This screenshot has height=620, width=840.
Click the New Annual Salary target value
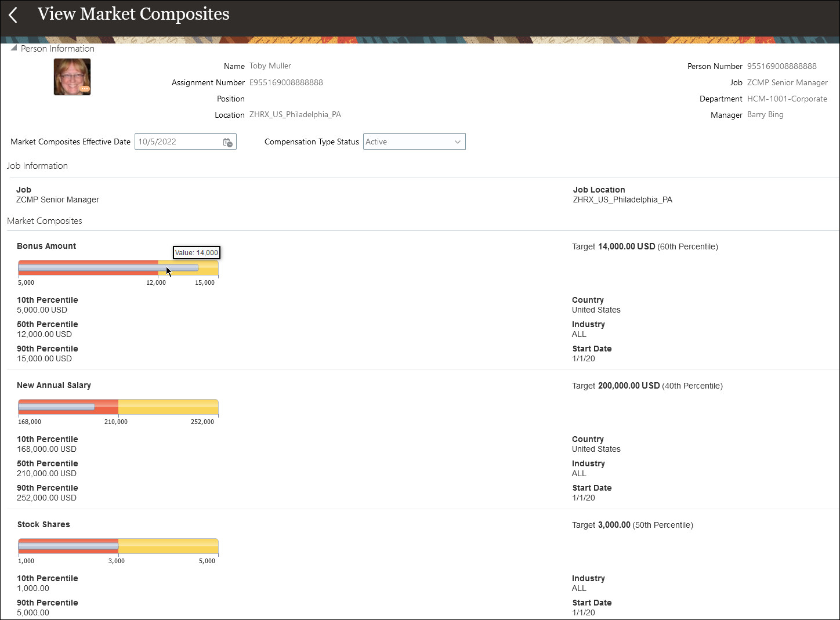coord(629,386)
